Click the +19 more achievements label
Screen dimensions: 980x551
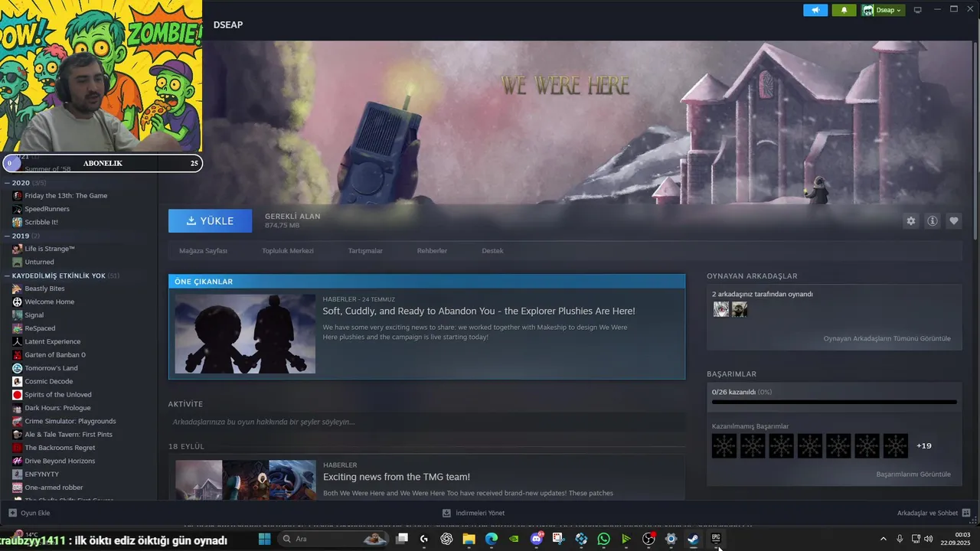(923, 445)
